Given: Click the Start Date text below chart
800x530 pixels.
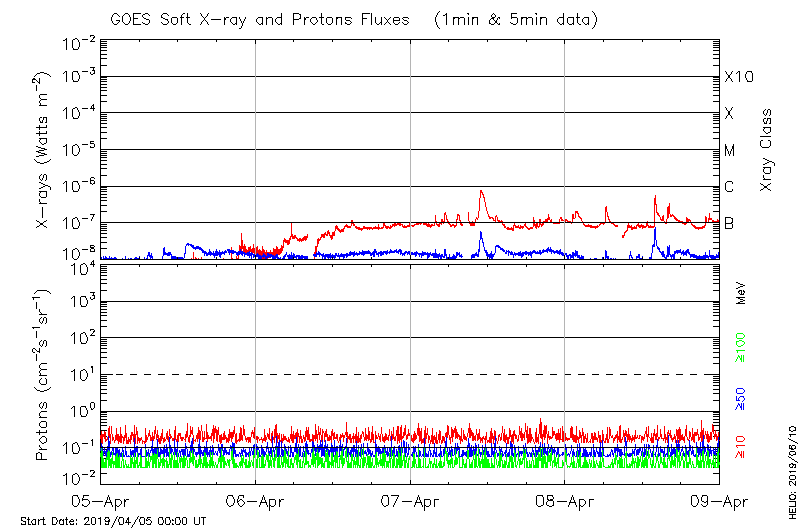Looking at the screenshot, I should pos(113,521).
